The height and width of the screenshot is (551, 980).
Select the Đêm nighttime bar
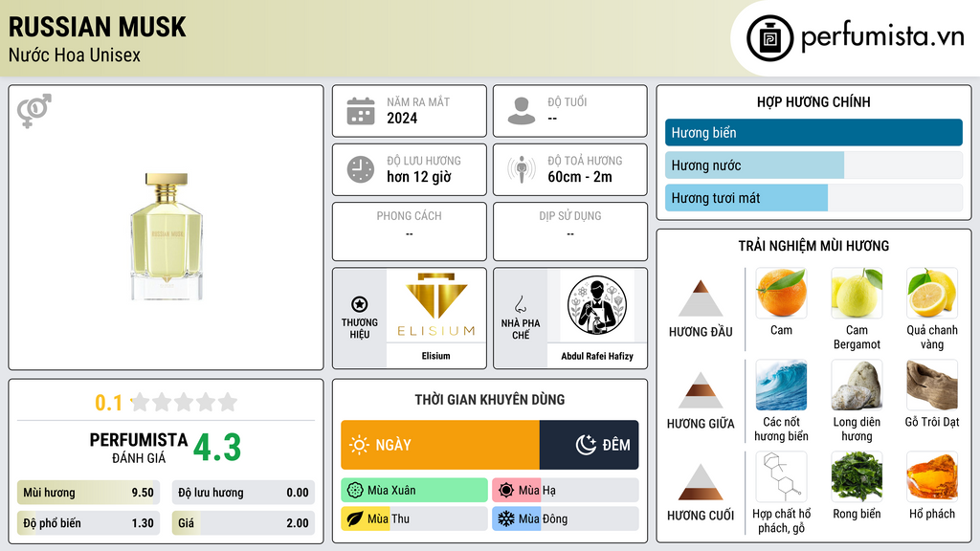coord(589,445)
